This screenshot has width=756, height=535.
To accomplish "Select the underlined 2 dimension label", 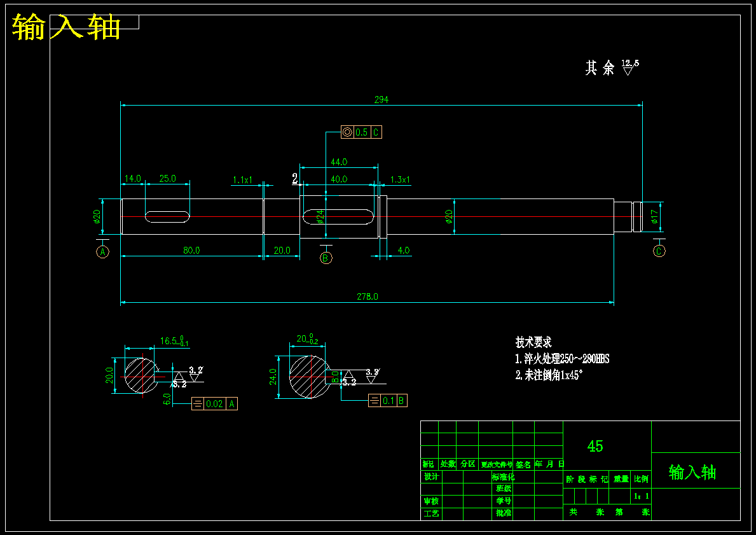I will click(x=295, y=179).
